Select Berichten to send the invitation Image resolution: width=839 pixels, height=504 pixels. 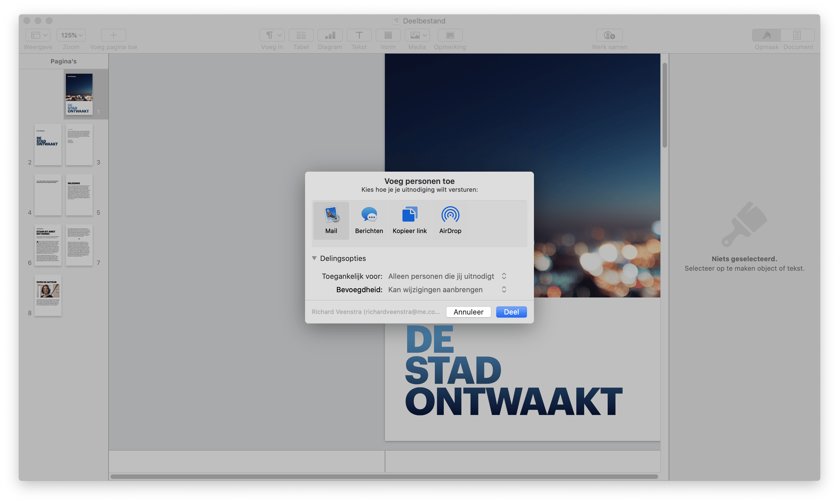coord(369,220)
